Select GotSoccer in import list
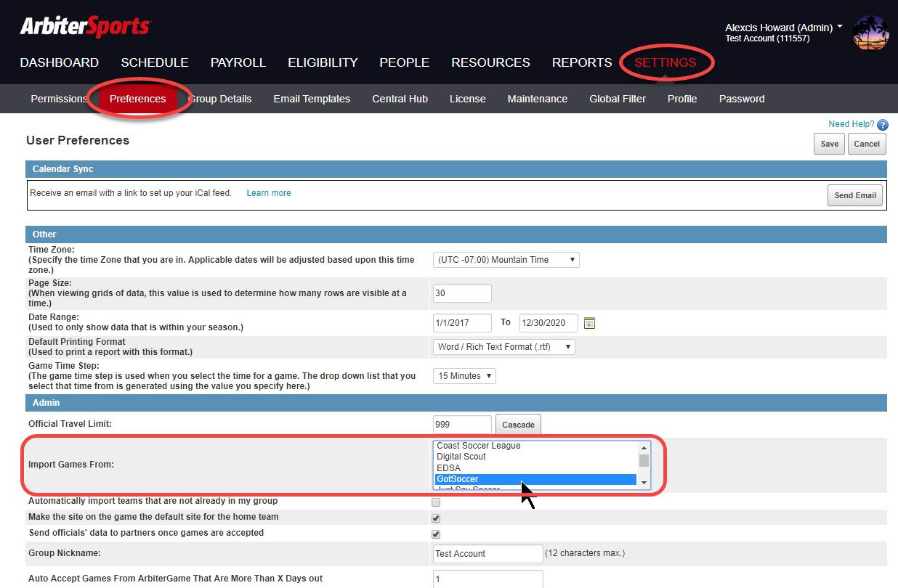The image size is (898, 588). tap(535, 479)
